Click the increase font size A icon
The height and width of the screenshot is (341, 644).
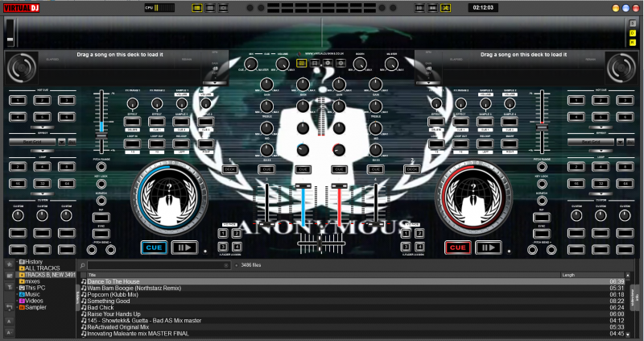point(9,322)
